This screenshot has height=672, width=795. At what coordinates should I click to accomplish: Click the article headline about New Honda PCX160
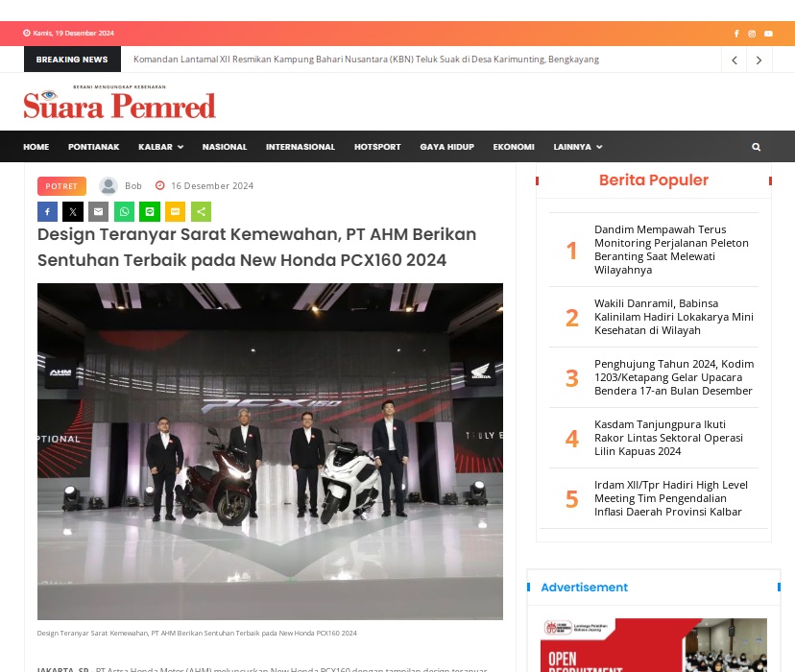coord(256,248)
